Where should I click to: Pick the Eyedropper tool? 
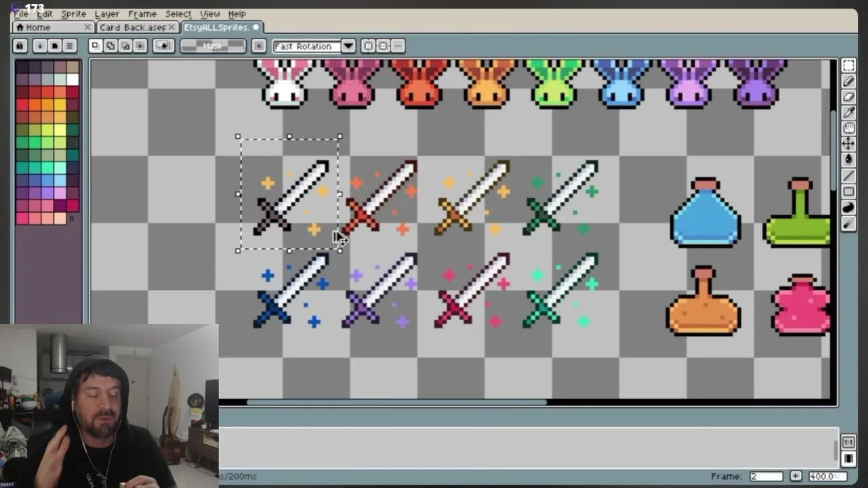click(x=848, y=113)
